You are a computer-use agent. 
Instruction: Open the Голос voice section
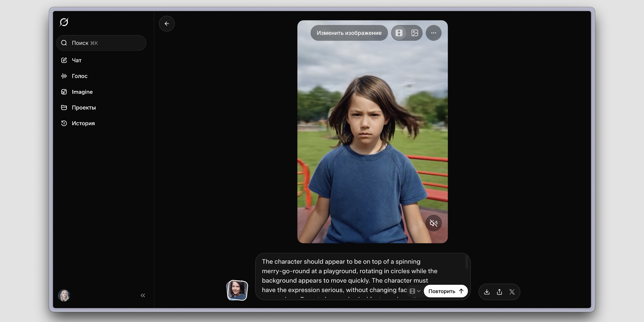click(x=79, y=76)
